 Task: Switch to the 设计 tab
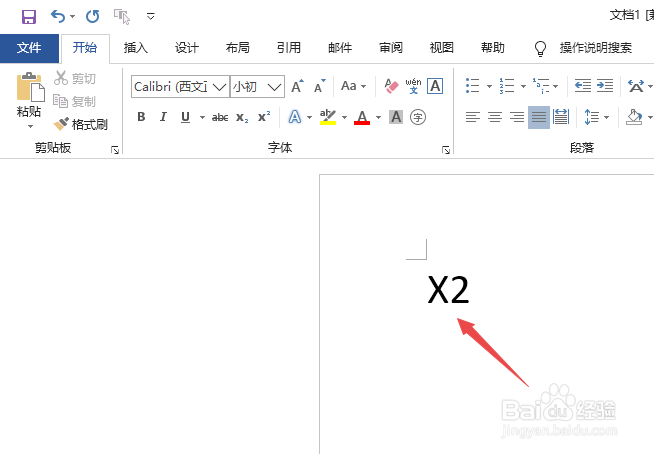186,48
